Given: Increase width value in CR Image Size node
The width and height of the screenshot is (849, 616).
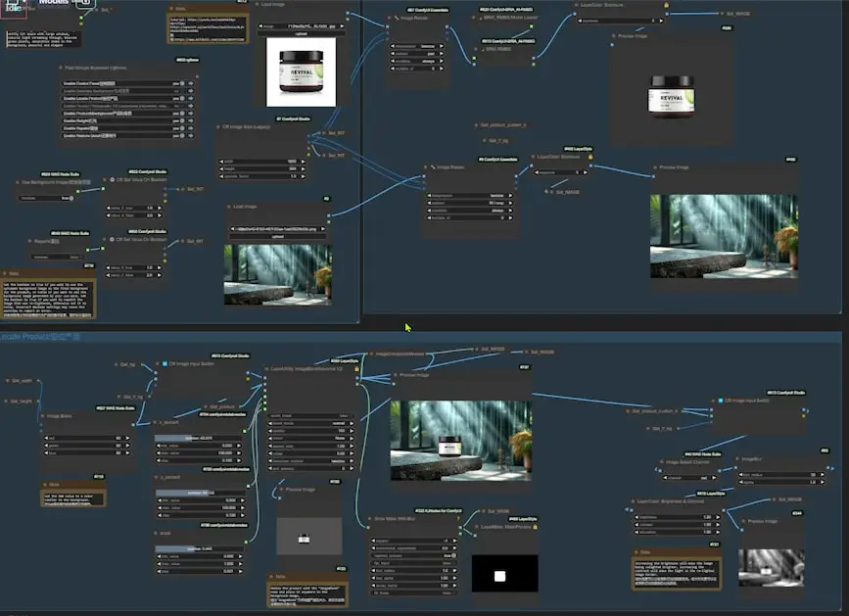Looking at the screenshot, I should (303, 162).
